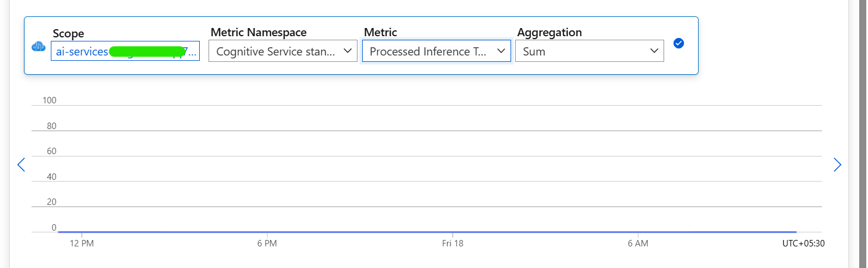
Task: Click the UTC+05:30 timezone label
Action: coord(803,243)
